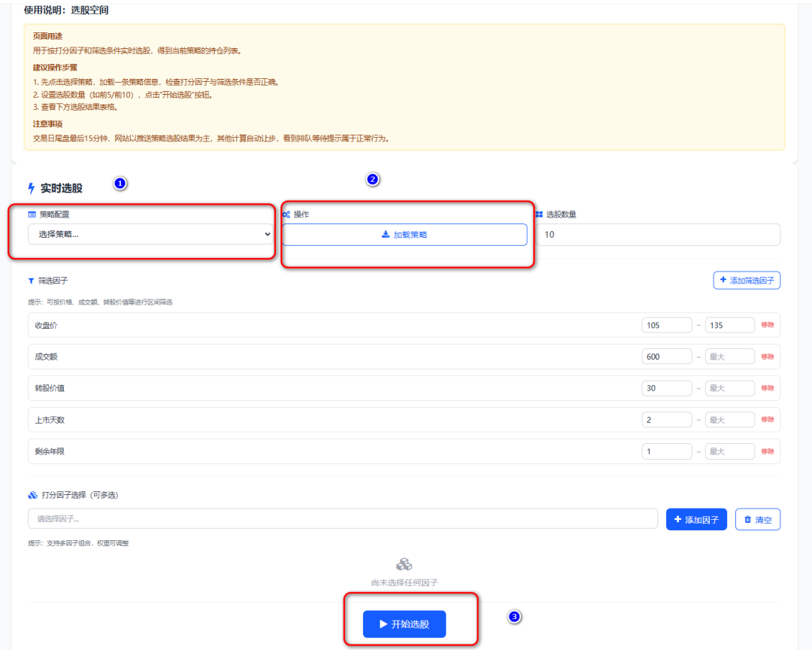Click the 添加筛选因子 button
Viewport: 812px width, 650px height.
(747, 281)
